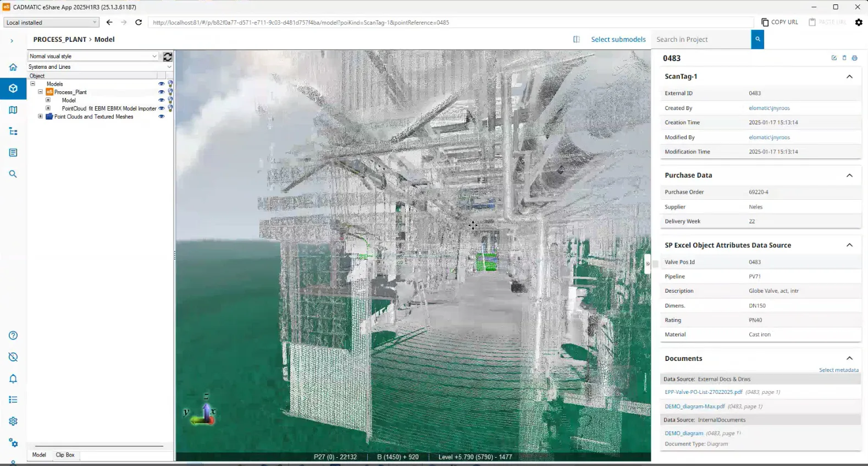Hide the Process_Plant model via eye icon
The height and width of the screenshot is (466, 868).
tap(161, 92)
